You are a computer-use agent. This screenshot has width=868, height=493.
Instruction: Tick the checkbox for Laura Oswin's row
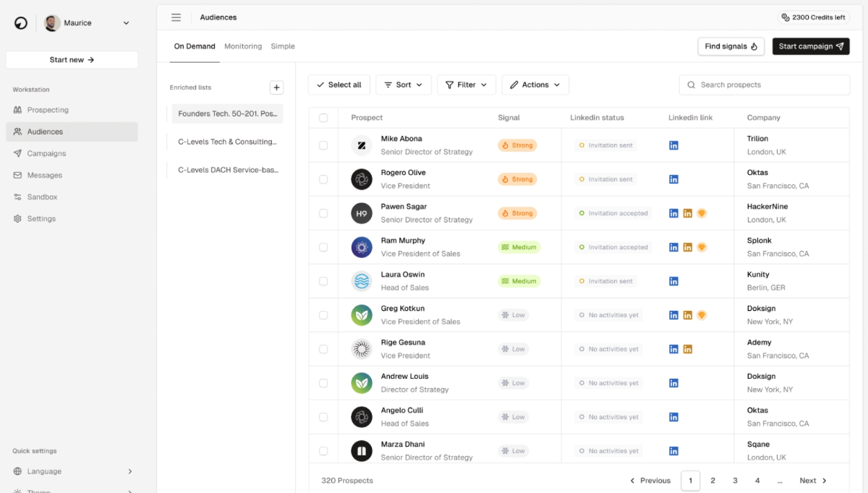(x=323, y=281)
